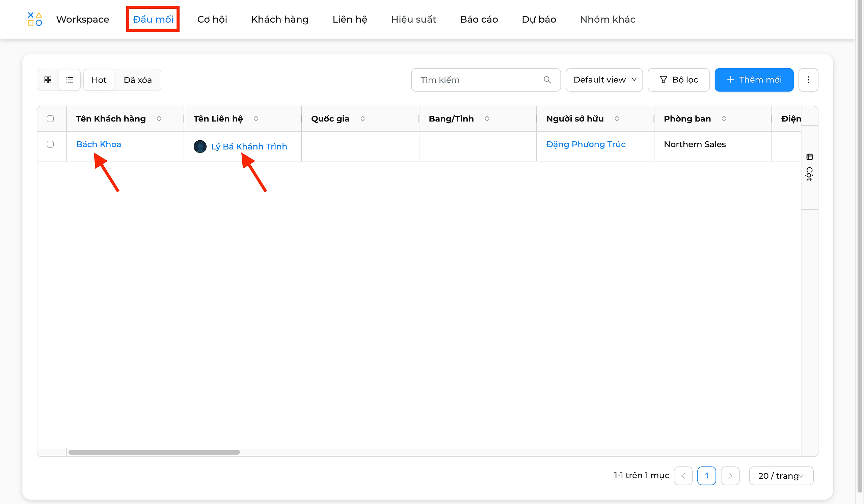The image size is (864, 504).
Task: Click the Thêm mới button
Action: click(754, 80)
